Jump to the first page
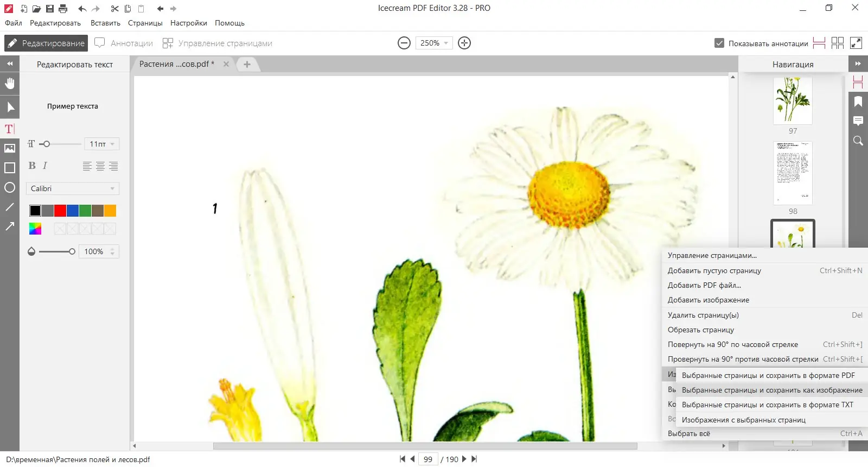Viewport: 868px width, 467px height. [x=403, y=459]
